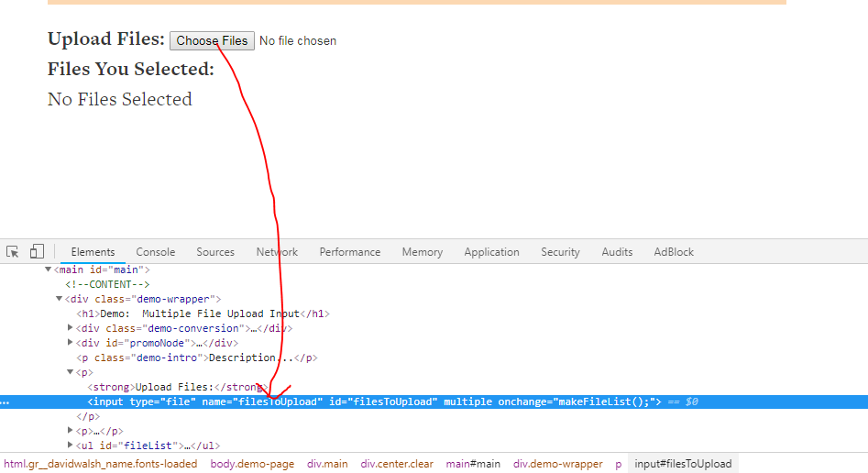Expand the collapsed p node below the closing p tag
Image resolution: width=868 pixels, height=473 pixels.
(71, 430)
